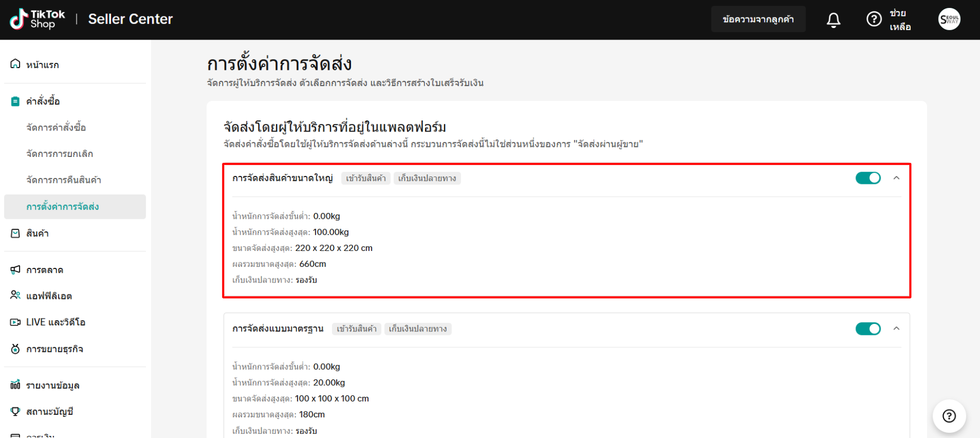980x438 pixels.
Task: Open จัดการคำสั่งซื้อ in sidebar
Action: [x=56, y=127]
